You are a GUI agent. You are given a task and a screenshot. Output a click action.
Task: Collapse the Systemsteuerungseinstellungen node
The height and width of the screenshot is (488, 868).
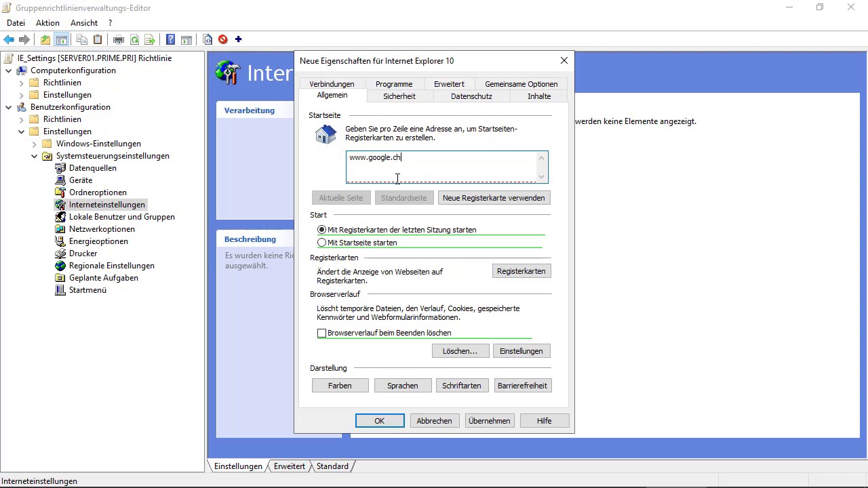34,156
